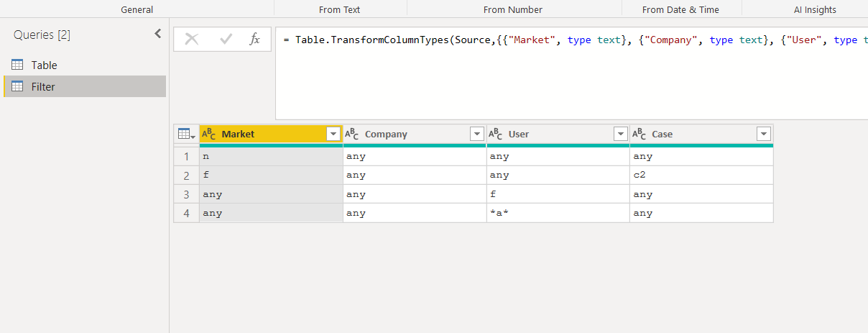Select row number 2

(x=186, y=175)
